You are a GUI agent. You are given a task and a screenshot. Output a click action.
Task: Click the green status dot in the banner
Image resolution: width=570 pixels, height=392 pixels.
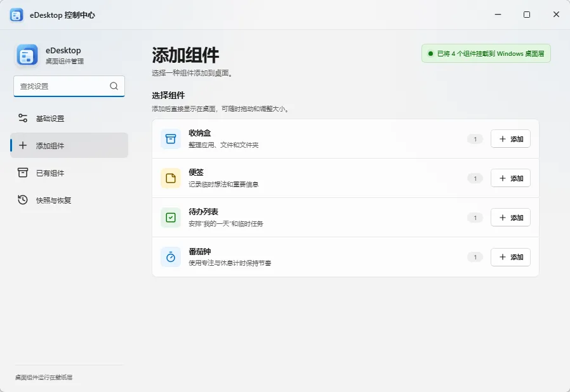click(430, 54)
